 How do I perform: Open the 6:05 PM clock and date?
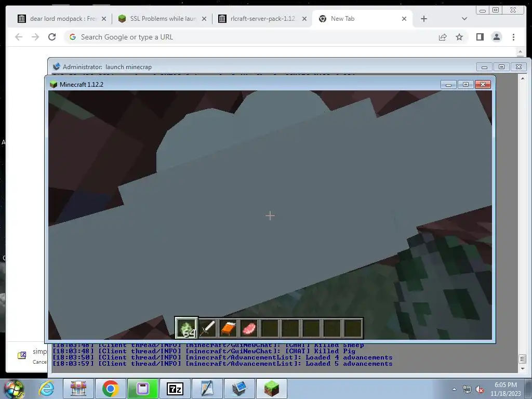tap(506, 389)
